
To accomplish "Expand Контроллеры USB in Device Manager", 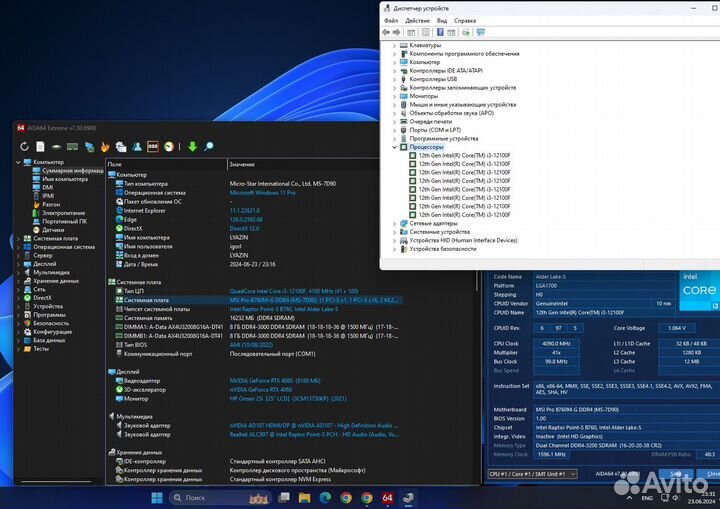I will click(394, 79).
